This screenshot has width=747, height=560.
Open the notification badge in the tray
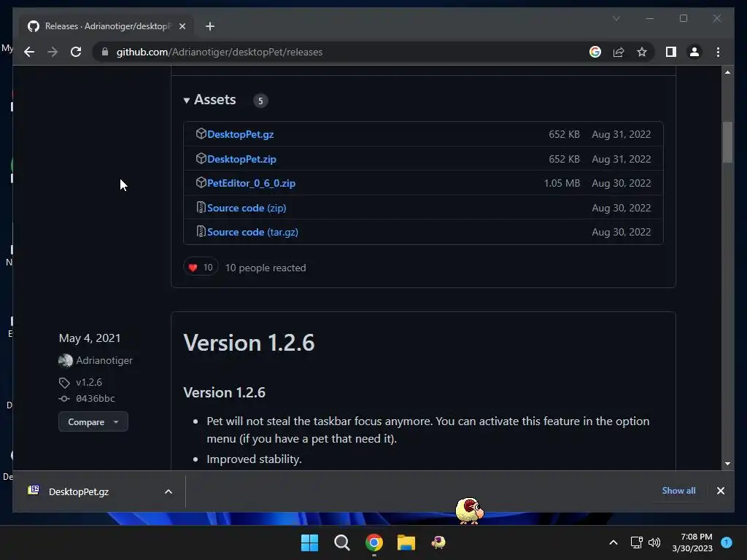pos(727,542)
